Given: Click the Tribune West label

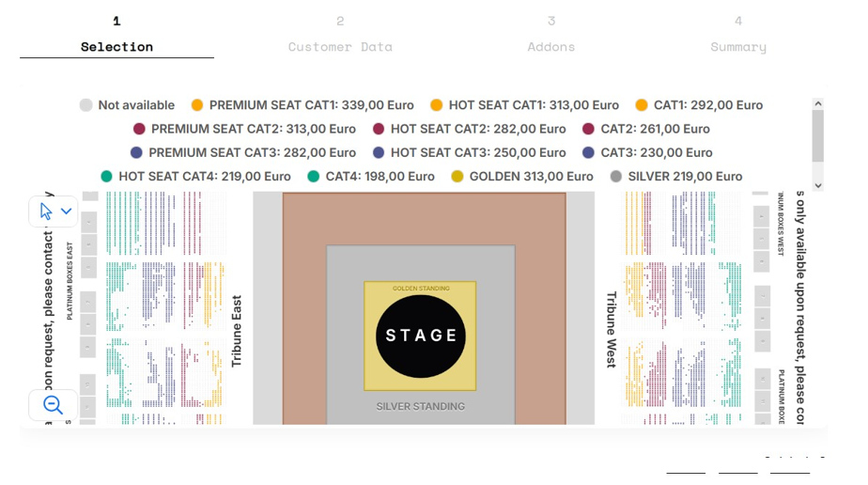Looking at the screenshot, I should pyautogui.click(x=612, y=330).
